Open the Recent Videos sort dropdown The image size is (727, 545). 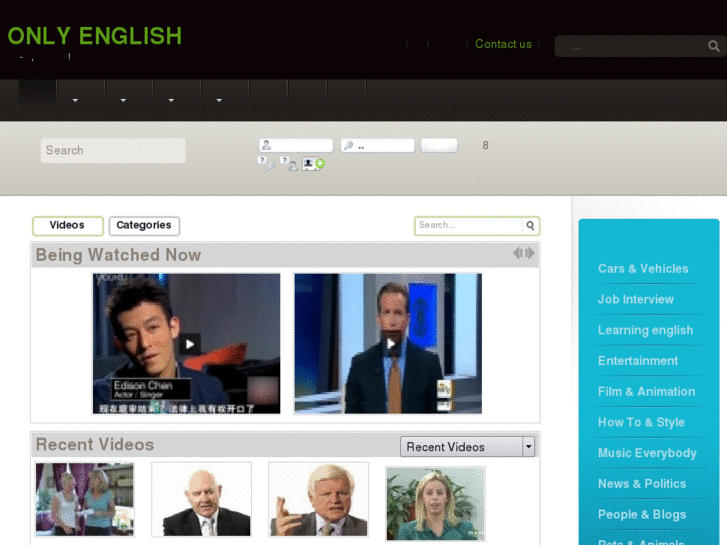click(x=467, y=447)
